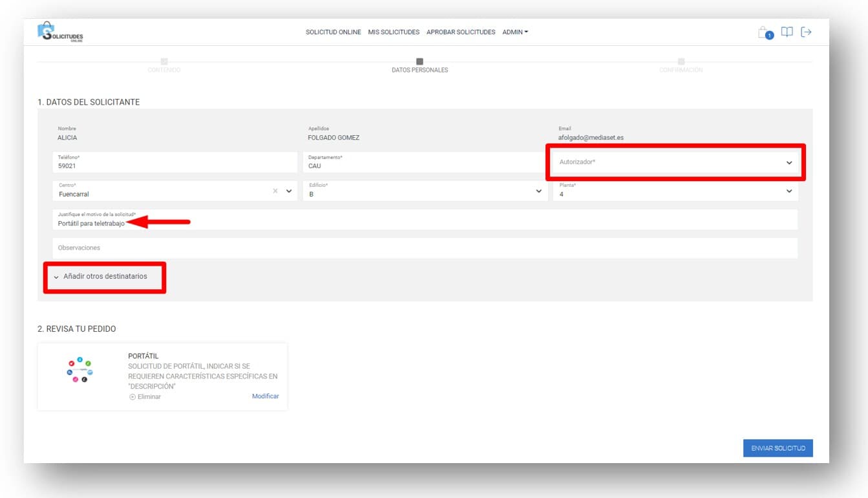
Task: Click the Modificar link for Portátil
Action: pyautogui.click(x=265, y=396)
